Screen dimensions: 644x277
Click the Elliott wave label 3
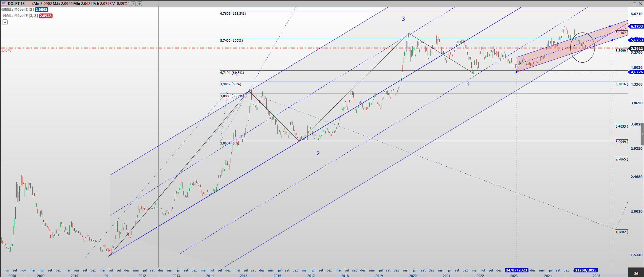403,19
